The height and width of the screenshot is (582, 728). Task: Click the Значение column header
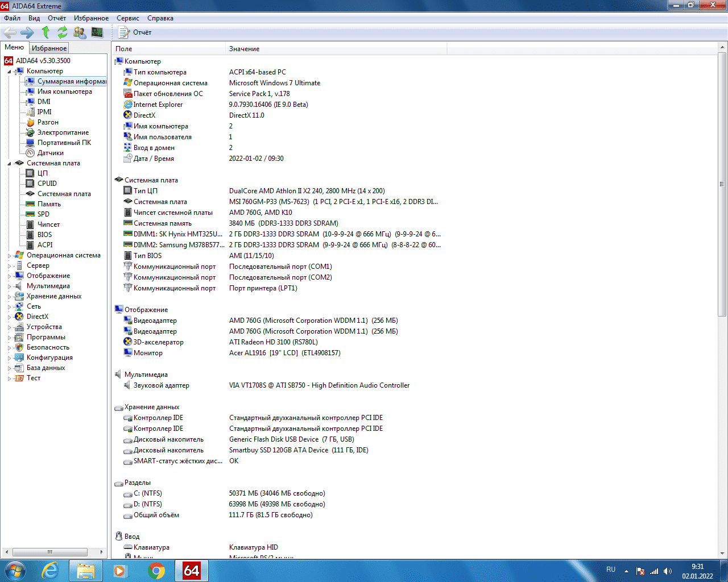pyautogui.click(x=336, y=49)
